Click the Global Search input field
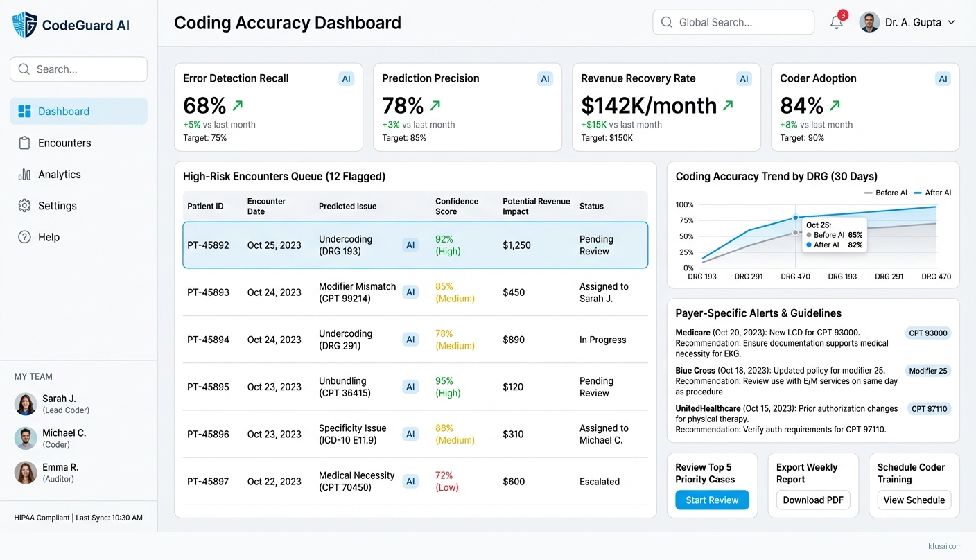The image size is (976, 560). [x=733, y=22]
